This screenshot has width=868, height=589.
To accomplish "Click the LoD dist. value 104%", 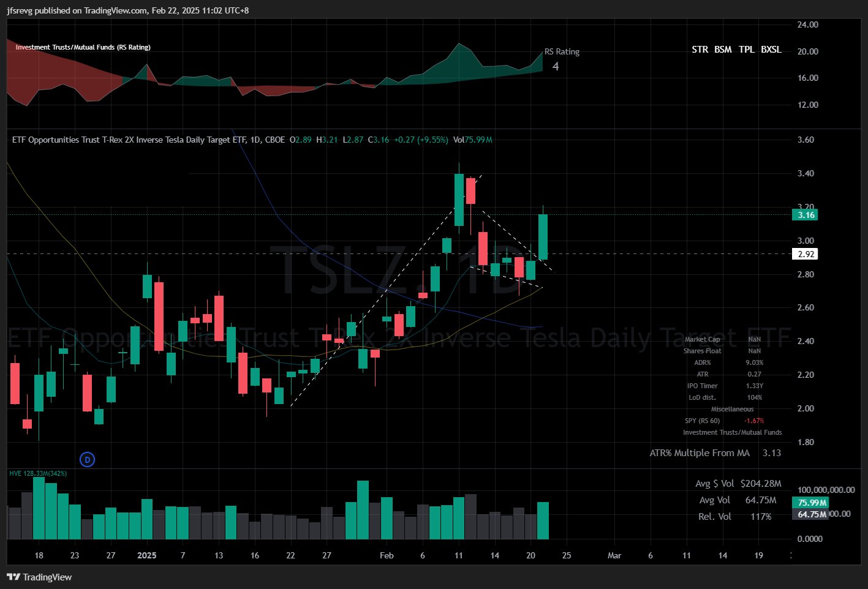I will click(x=754, y=397).
